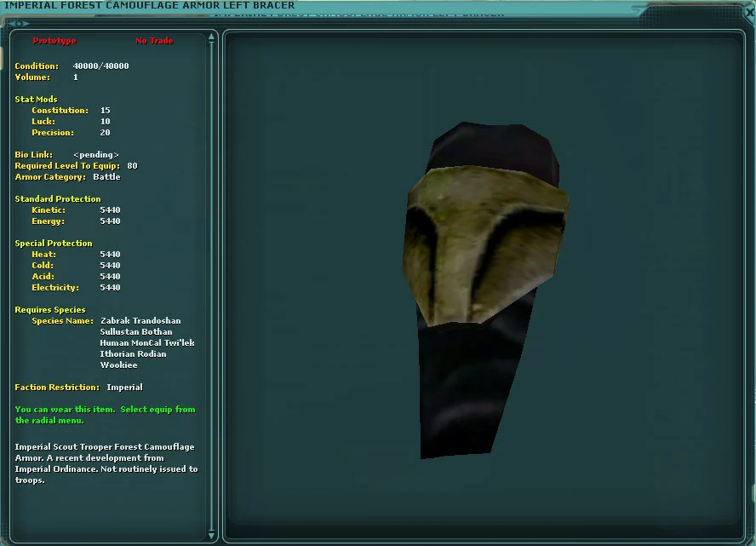
Task: Click 'Required Level To Equip' value 80
Action: point(132,166)
